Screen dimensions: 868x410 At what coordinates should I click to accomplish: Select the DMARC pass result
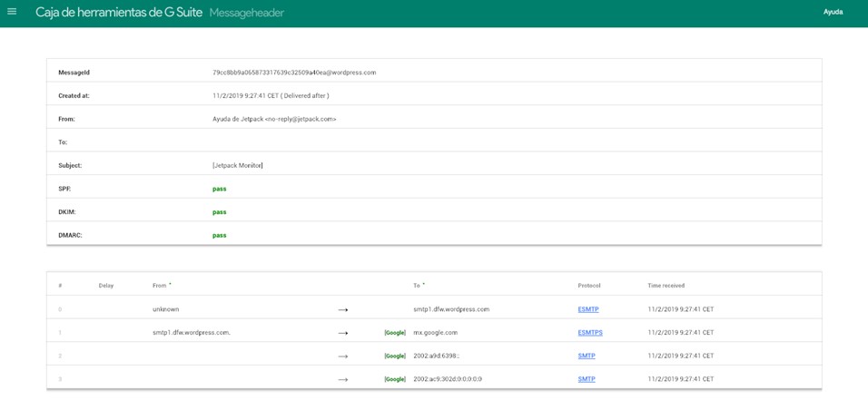click(x=219, y=235)
